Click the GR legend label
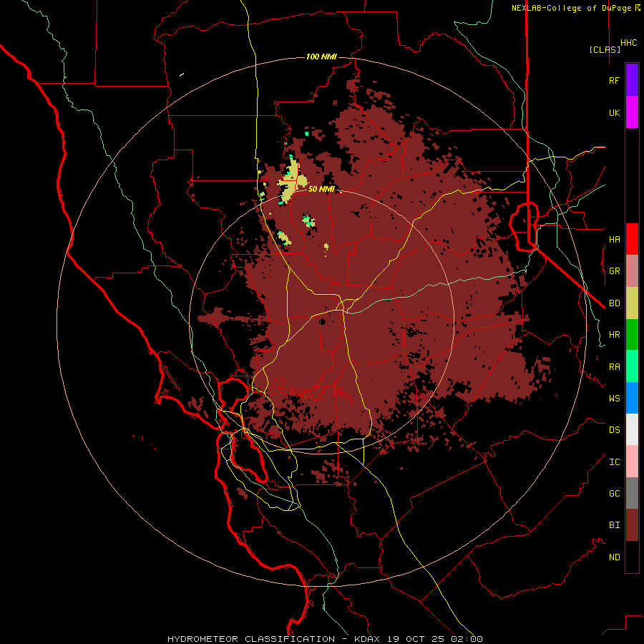The height and width of the screenshot is (644, 644). (x=615, y=271)
